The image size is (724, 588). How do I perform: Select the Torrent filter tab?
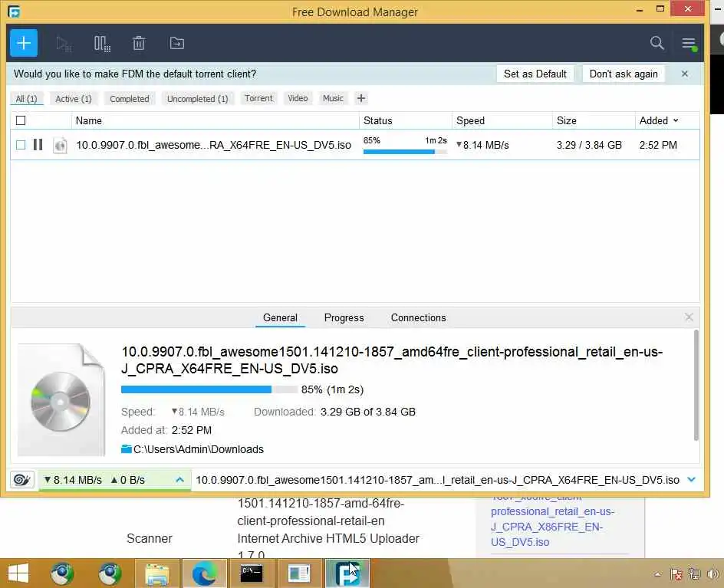(258, 98)
